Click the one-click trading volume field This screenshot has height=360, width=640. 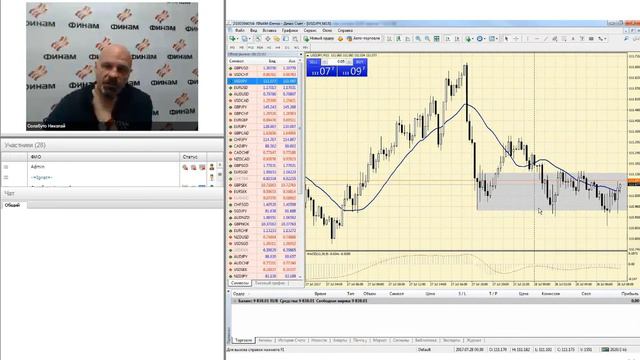click(340, 62)
